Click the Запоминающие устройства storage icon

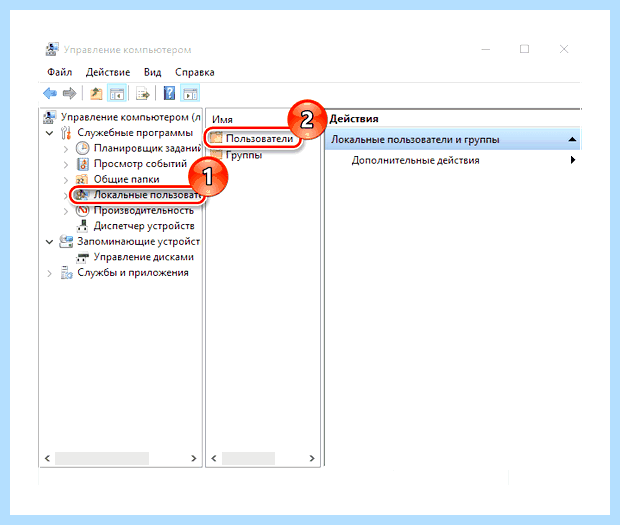tap(66, 241)
